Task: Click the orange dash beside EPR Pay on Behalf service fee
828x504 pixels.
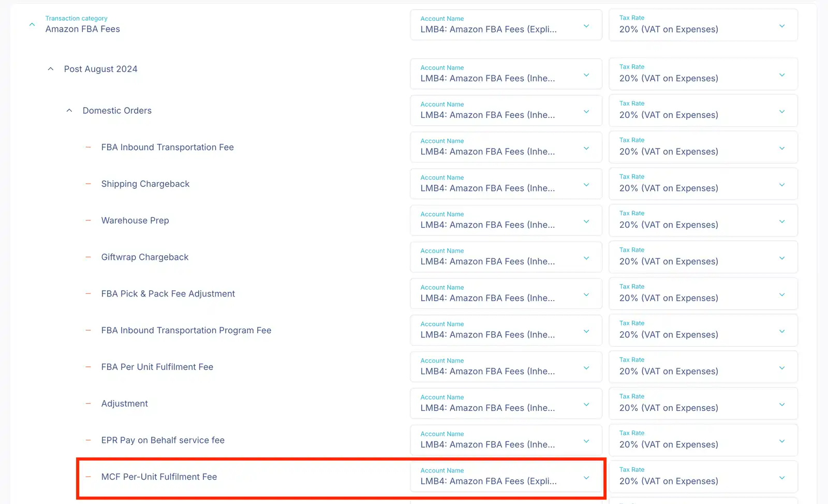Action: tap(88, 440)
